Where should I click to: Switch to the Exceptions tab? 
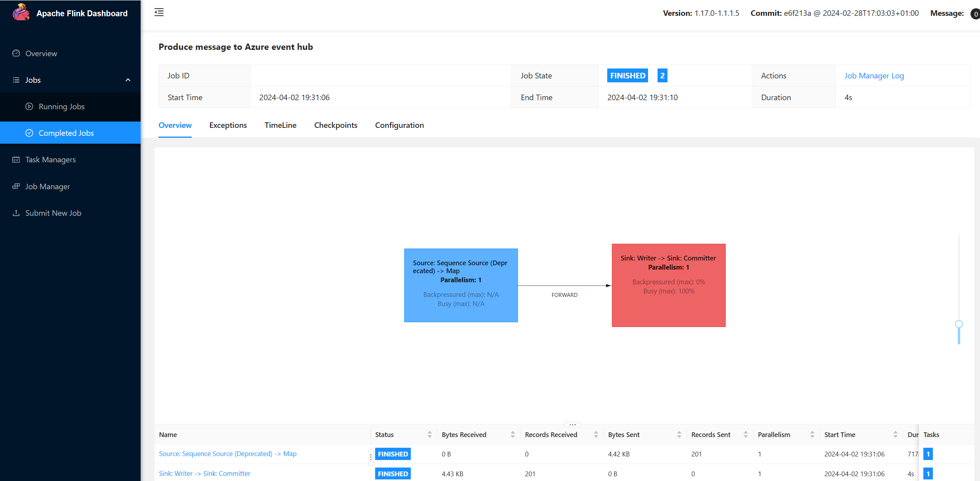(228, 125)
